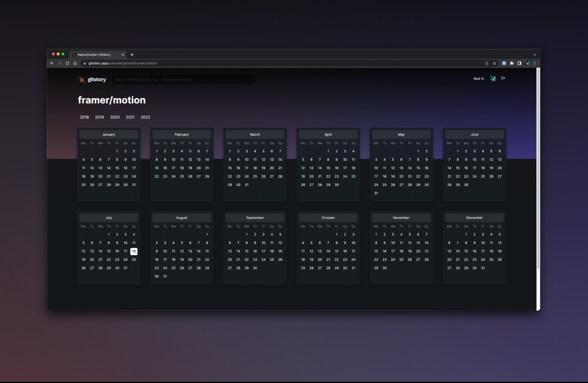Open the blue circular extension icon
588x383 pixels.
click(x=504, y=63)
